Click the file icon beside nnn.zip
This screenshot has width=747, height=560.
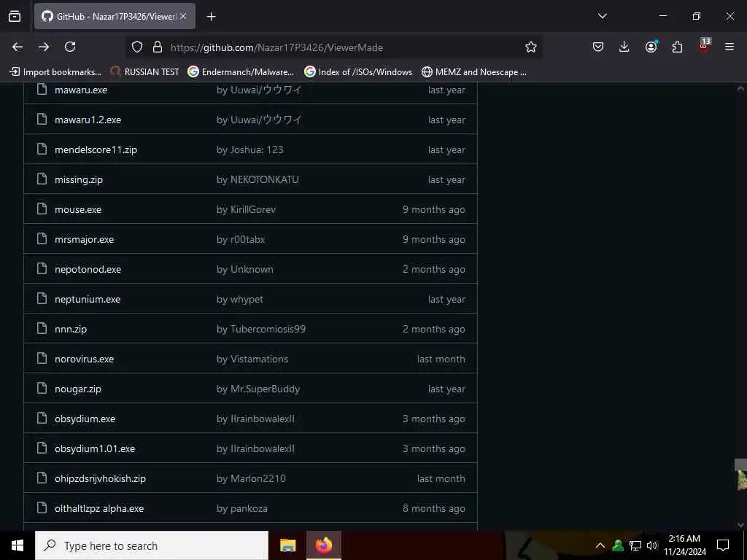(x=42, y=329)
